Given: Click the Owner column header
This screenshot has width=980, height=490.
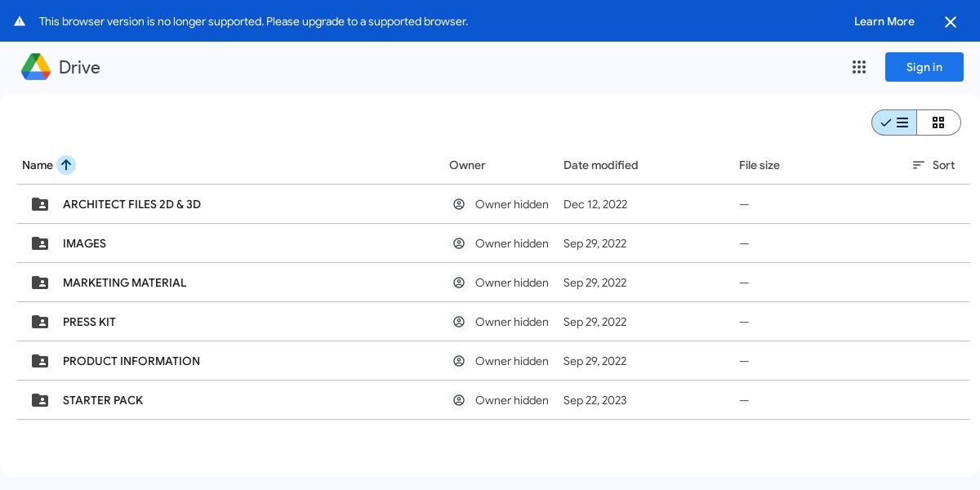Looking at the screenshot, I should pyautogui.click(x=467, y=165).
